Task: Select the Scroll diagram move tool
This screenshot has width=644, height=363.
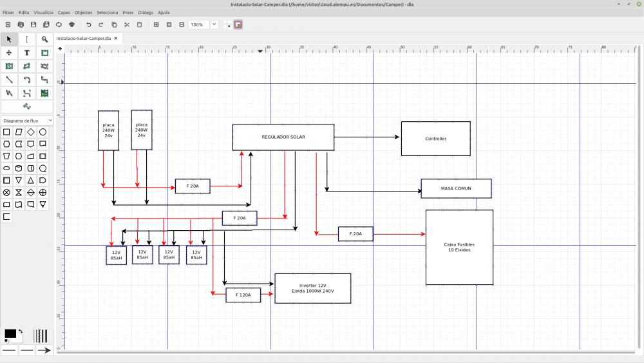Action: [9, 53]
